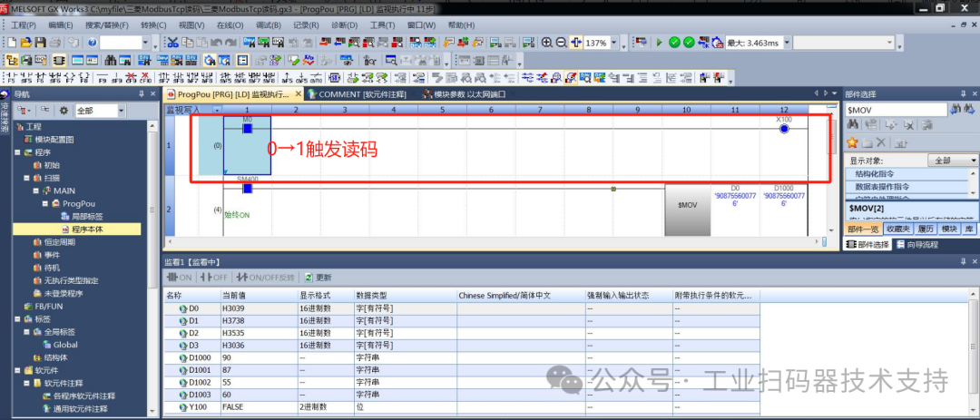Click the 更新 refresh icon in watch window
Viewport: 980px width, 420px height.
(318, 277)
